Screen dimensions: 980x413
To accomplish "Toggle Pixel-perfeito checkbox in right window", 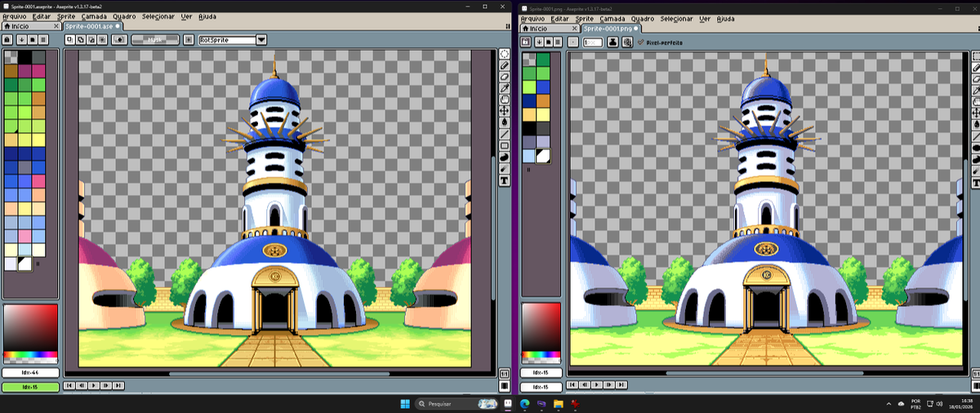I will pyautogui.click(x=660, y=42).
